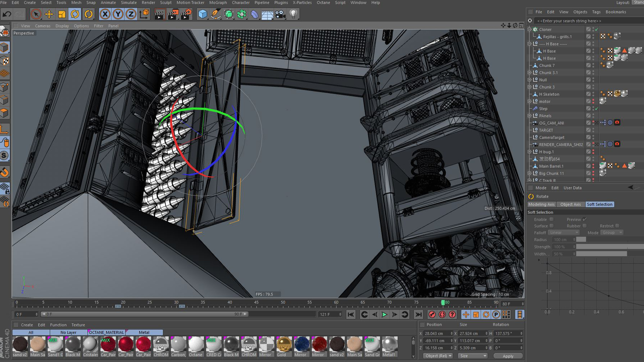The image size is (644, 362).
Task: Go to start of timeline
Action: click(351, 314)
